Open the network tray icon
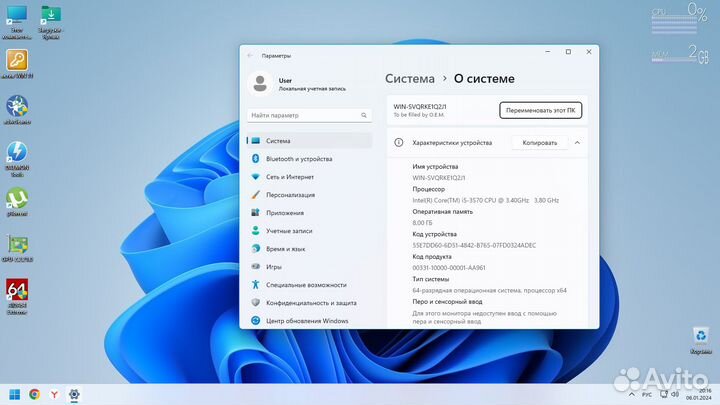720x405 pixels. point(664,394)
